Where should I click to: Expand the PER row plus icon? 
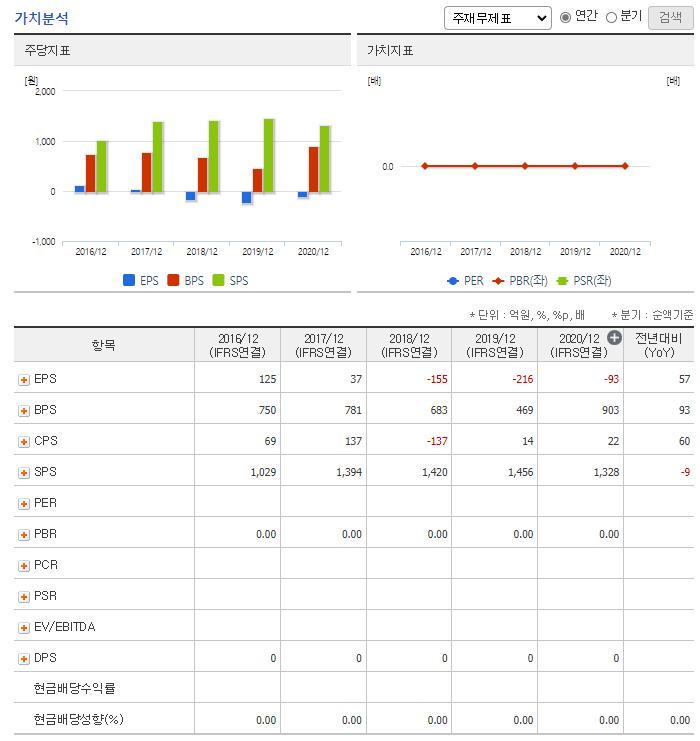[x=24, y=504]
